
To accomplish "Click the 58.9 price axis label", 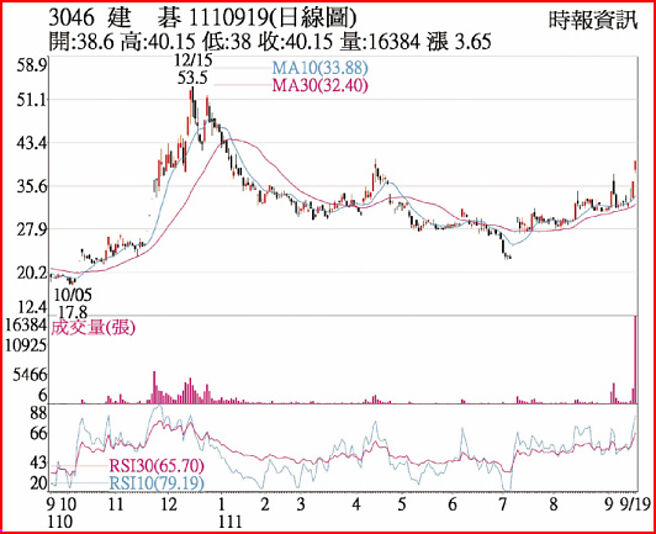I will (x=32, y=66).
